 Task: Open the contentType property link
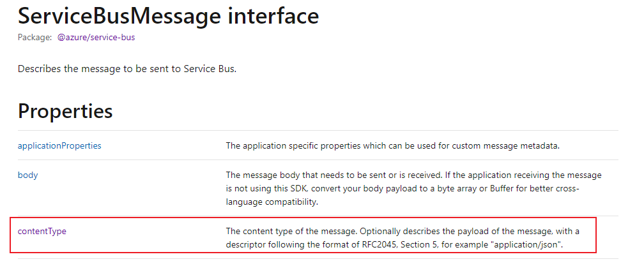(x=42, y=231)
